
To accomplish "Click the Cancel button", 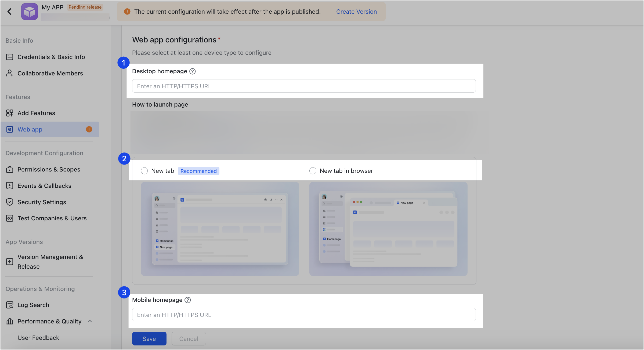I will pos(189,339).
